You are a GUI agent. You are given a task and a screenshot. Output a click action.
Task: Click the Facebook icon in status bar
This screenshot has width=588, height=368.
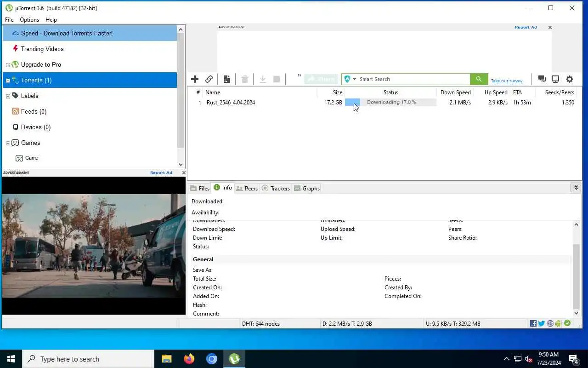coord(533,323)
